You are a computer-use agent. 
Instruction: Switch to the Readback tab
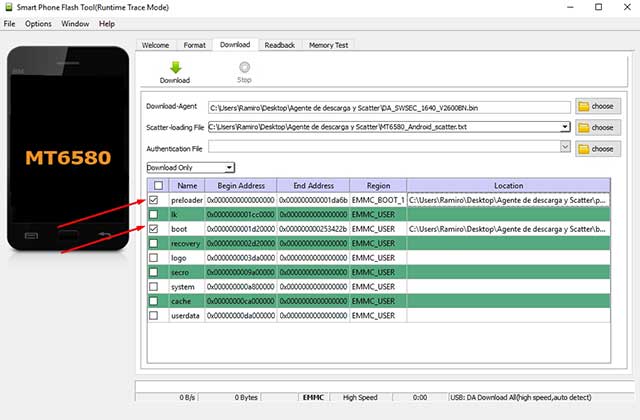(280, 45)
